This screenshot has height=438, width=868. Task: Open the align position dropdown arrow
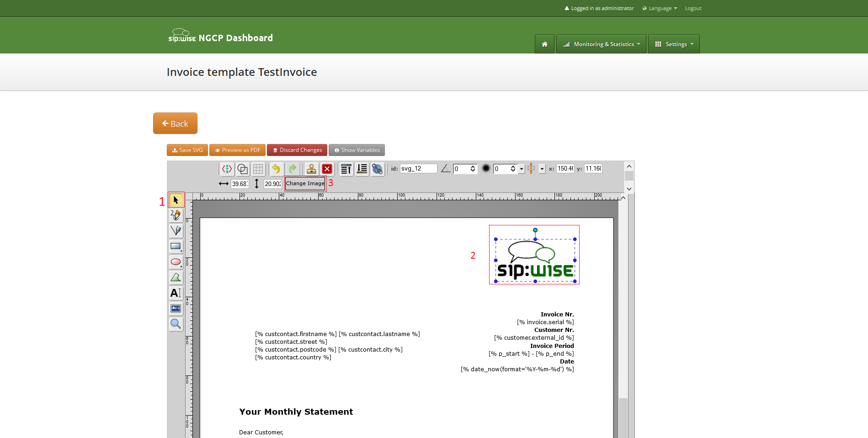click(x=542, y=169)
